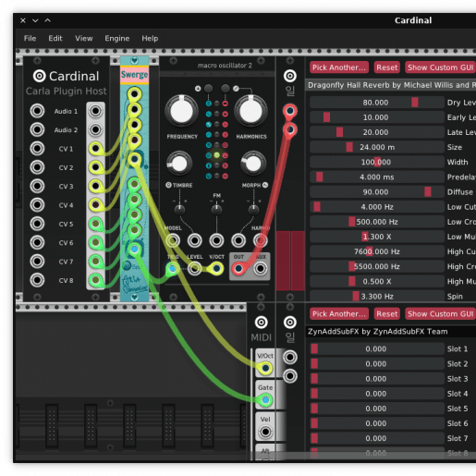Click the macro oscillator HARMONICS knob

[250, 111]
